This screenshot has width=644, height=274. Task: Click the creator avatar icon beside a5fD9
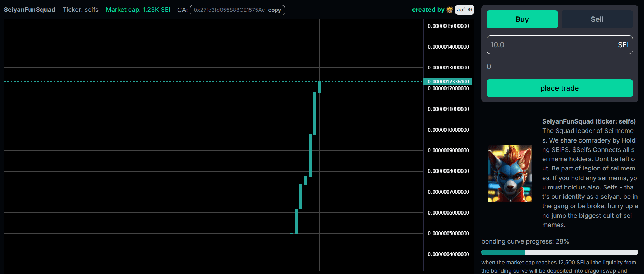[450, 10]
